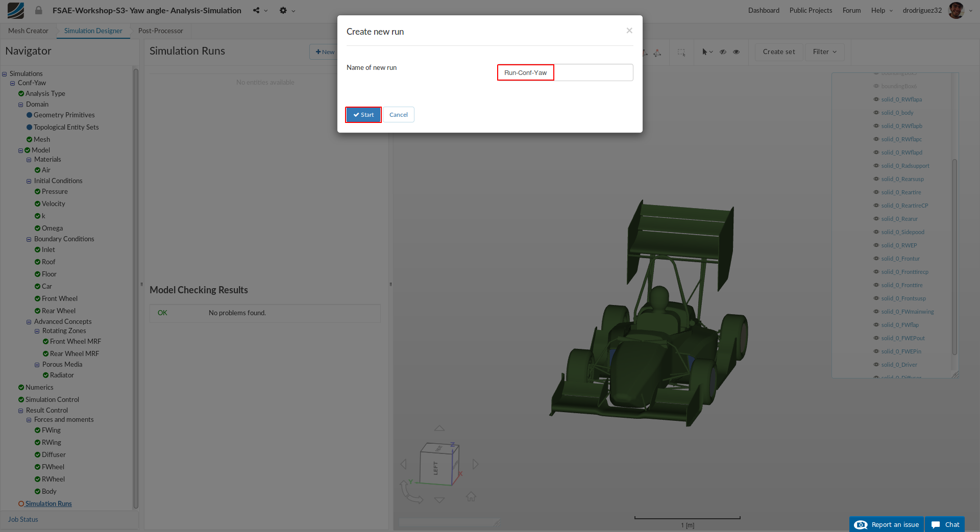Click the right arrow beside orientation cube
980x532 pixels.
coord(475,464)
